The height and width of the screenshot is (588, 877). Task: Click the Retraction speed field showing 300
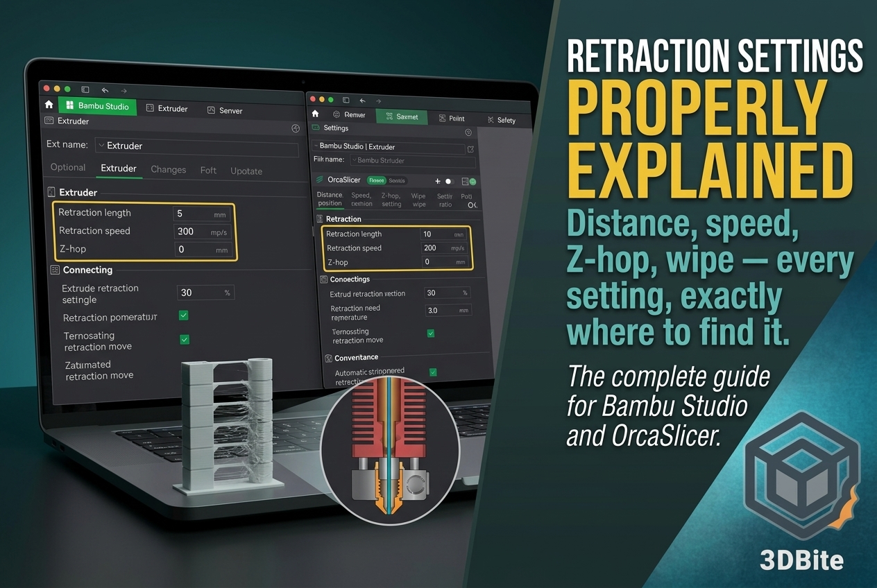pyautogui.click(x=203, y=232)
